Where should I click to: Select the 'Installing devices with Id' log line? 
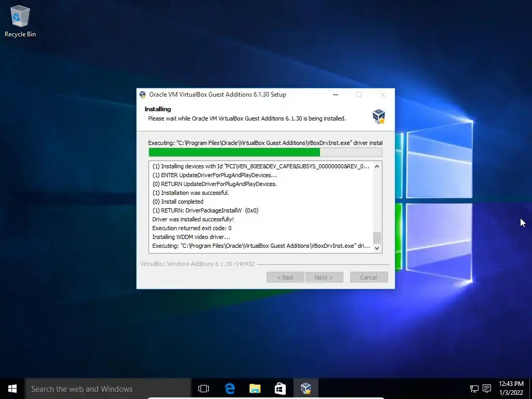261,166
